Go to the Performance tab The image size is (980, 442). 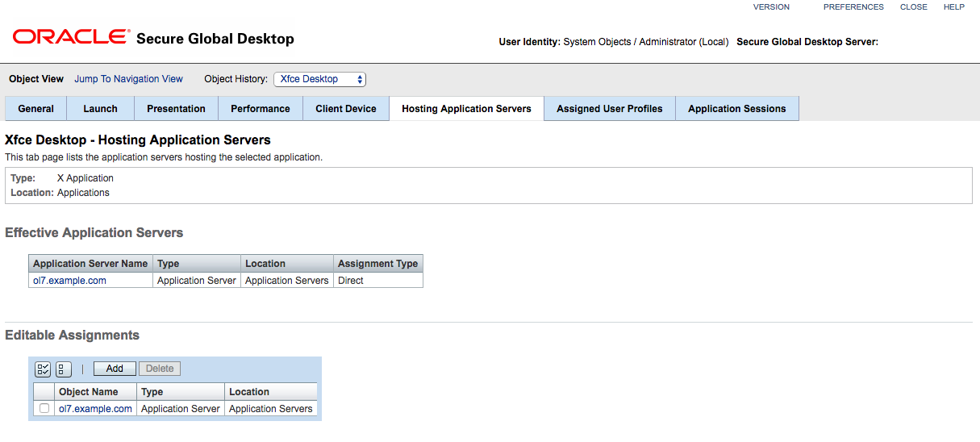coord(261,109)
